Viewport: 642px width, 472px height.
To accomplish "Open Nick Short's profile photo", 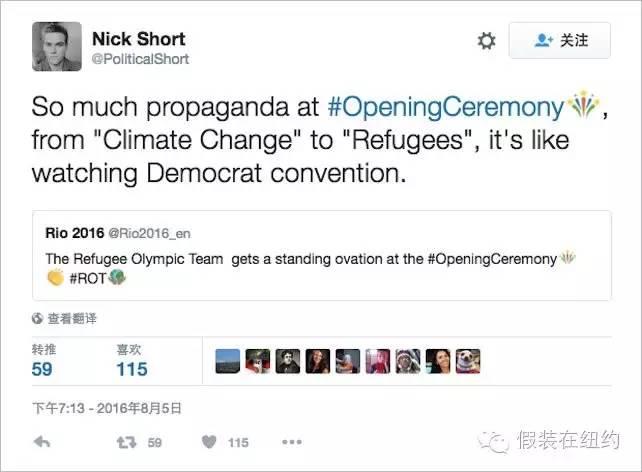I will point(57,46).
